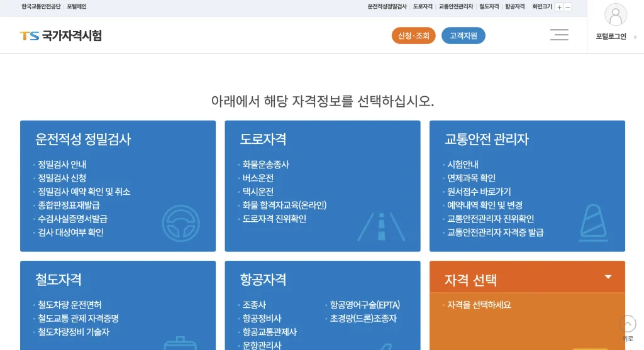
Task: Open 철도차량정비 기술자 link
Action: coord(74,332)
